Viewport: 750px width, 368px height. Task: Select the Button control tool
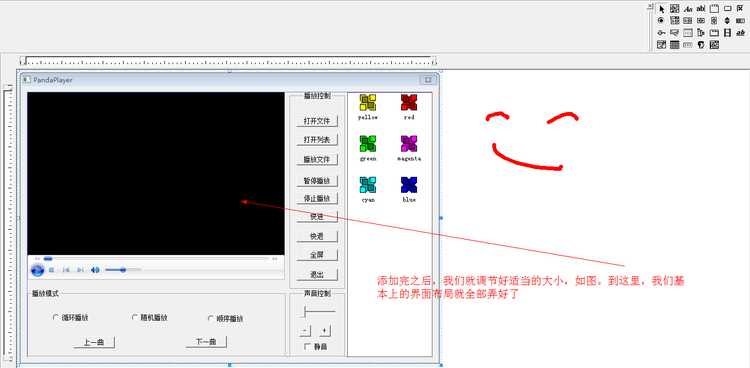(x=728, y=9)
